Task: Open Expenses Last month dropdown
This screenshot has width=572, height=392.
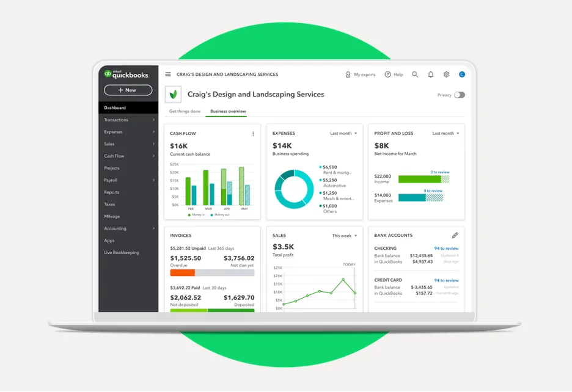Action: [x=343, y=134]
